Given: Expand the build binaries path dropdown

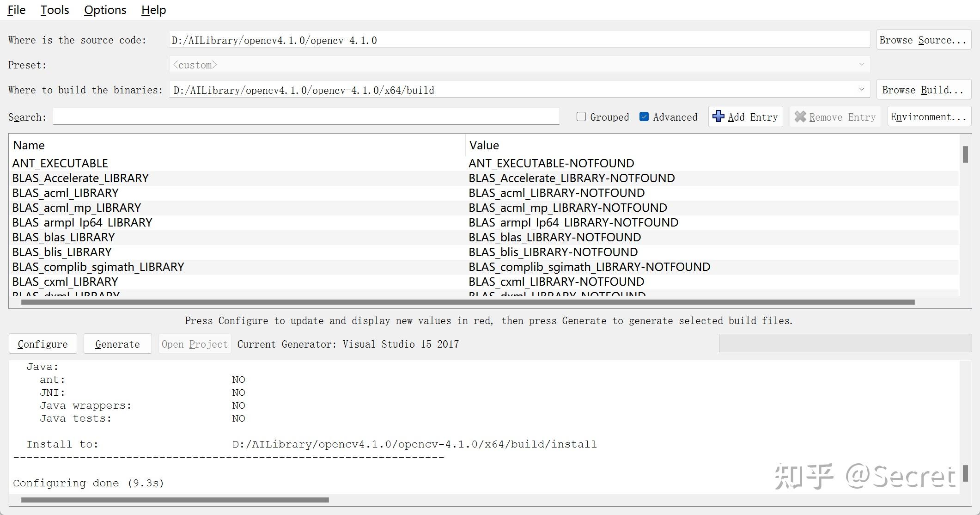Looking at the screenshot, I should [862, 89].
